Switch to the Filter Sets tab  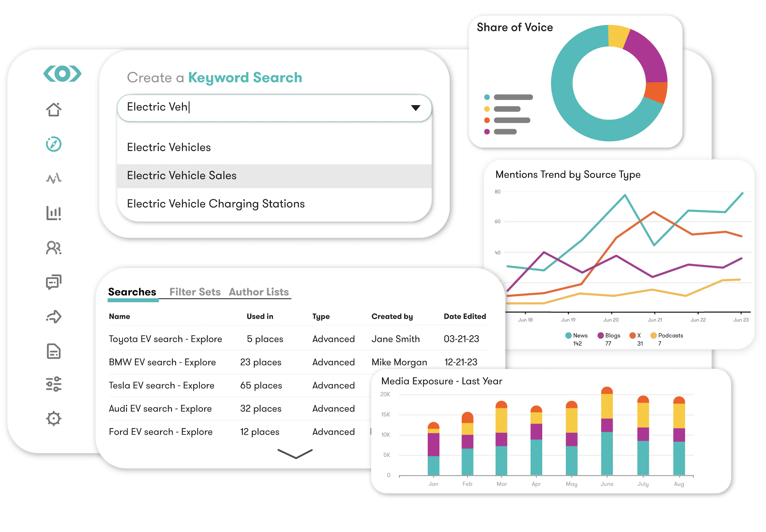195,292
